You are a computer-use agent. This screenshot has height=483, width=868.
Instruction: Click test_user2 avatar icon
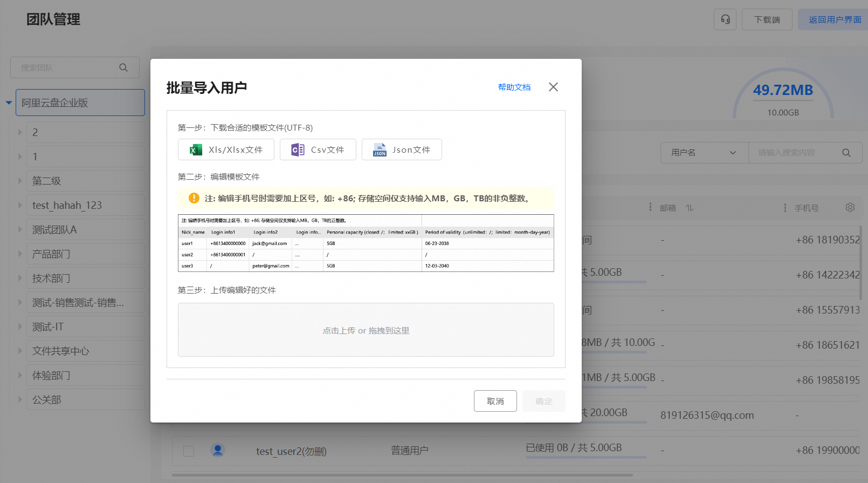[218, 450]
